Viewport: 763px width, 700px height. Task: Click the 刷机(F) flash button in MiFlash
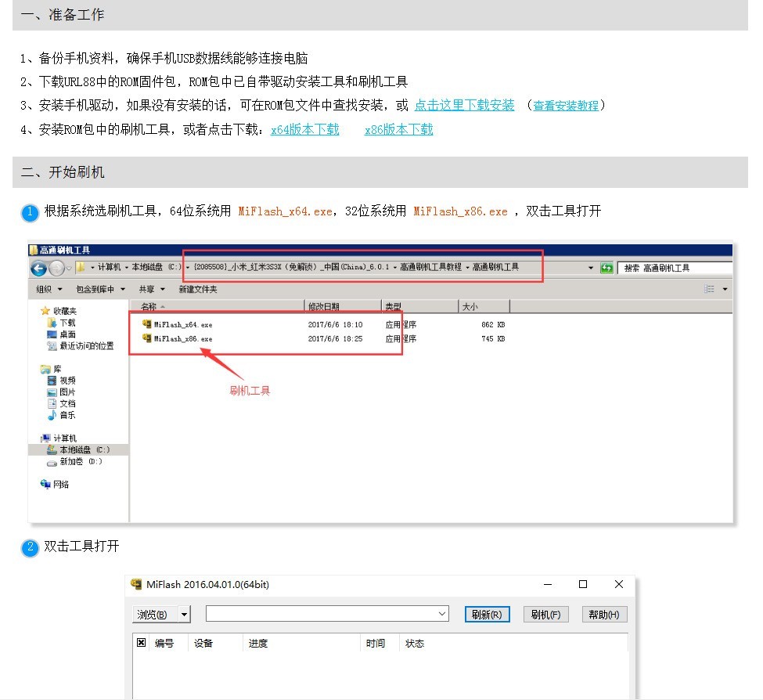click(x=545, y=614)
